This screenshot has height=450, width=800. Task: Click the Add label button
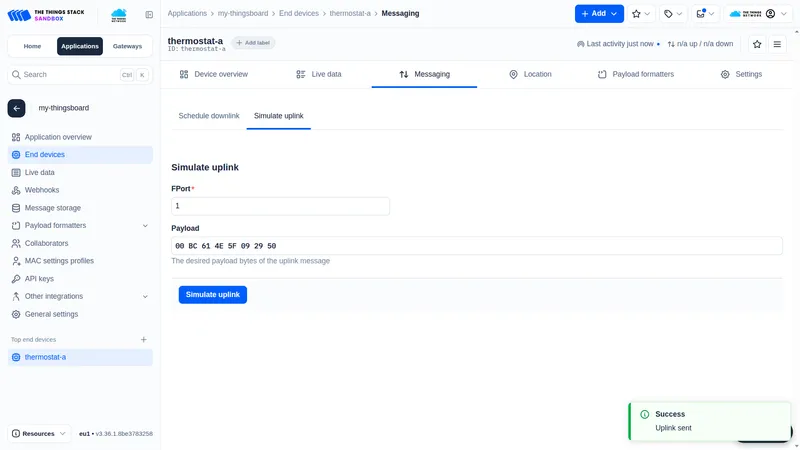pos(253,43)
